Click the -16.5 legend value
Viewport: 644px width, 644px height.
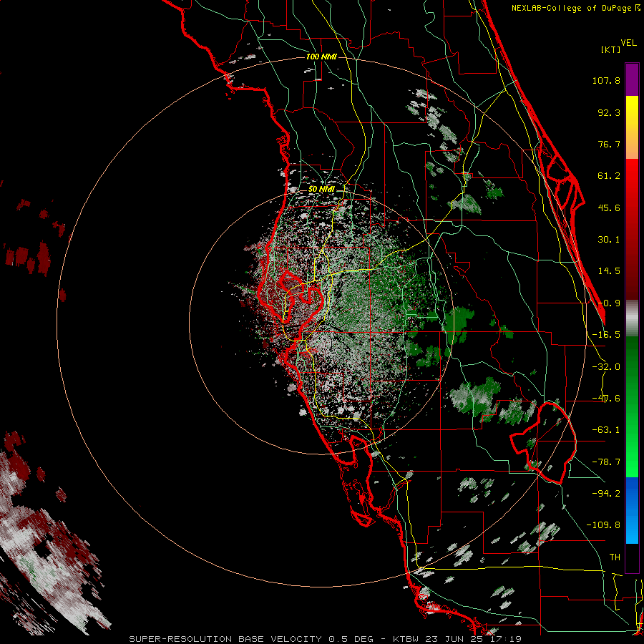[x=606, y=335]
